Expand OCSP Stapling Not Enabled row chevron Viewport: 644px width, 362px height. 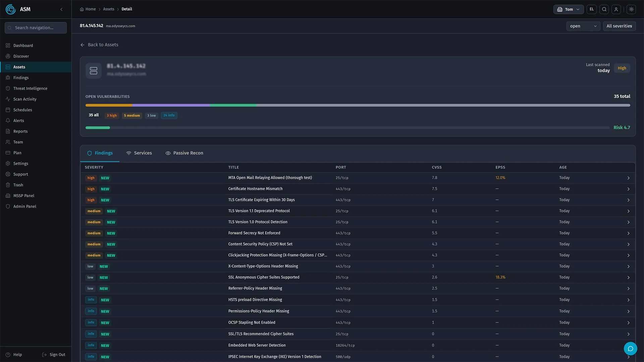629,323
